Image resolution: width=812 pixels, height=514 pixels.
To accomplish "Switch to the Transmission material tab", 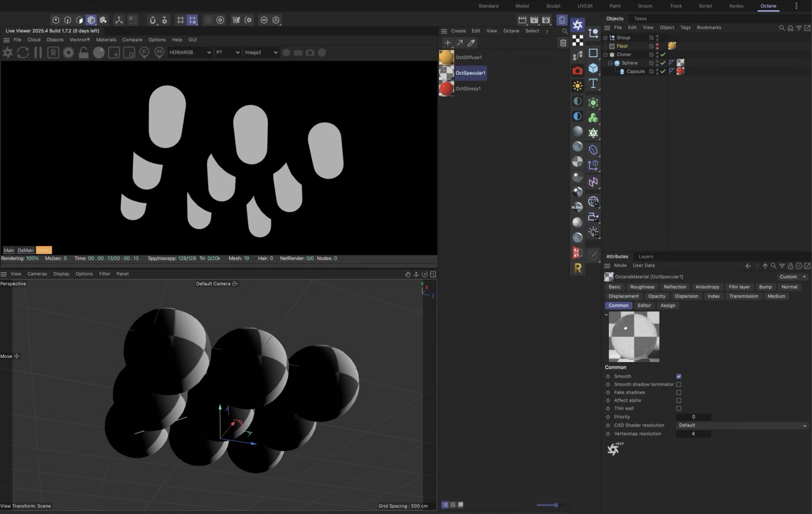I will 743,296.
